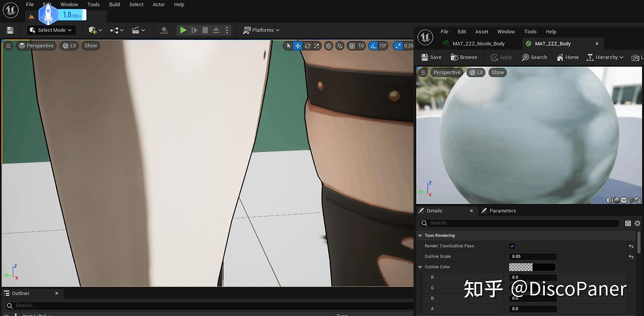Open Window menu in the main editor
644x316 pixels.
pos(69,5)
